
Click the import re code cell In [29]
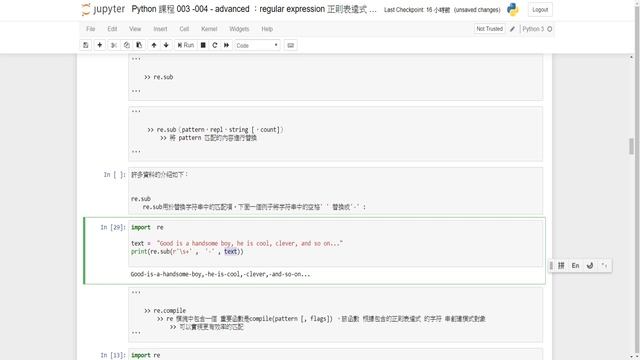(336, 244)
